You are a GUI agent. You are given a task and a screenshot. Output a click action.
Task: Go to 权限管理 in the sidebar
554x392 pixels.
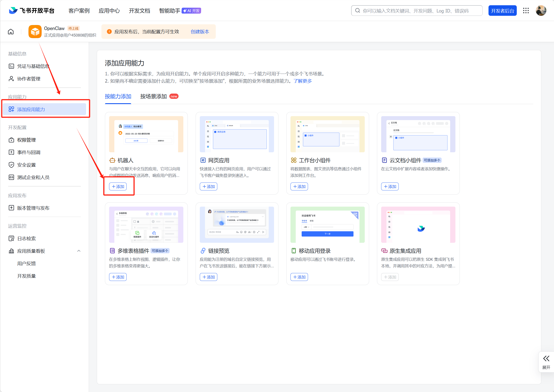[x=26, y=140]
